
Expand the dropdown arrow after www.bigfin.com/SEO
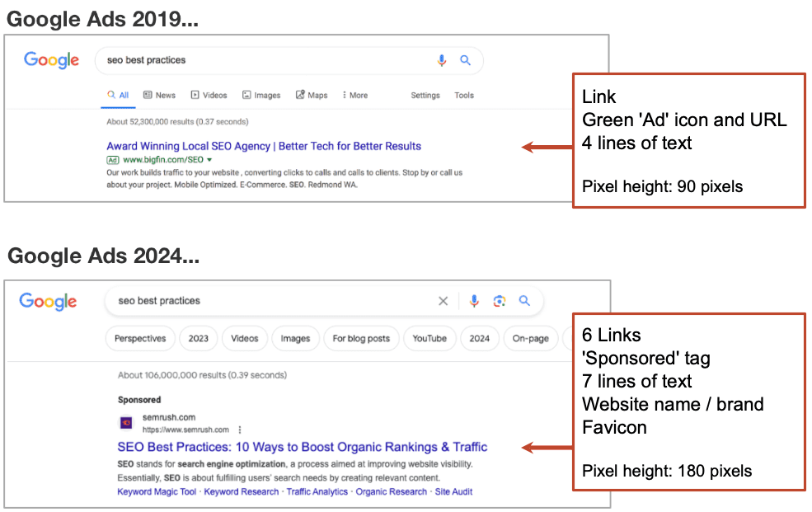tap(209, 160)
